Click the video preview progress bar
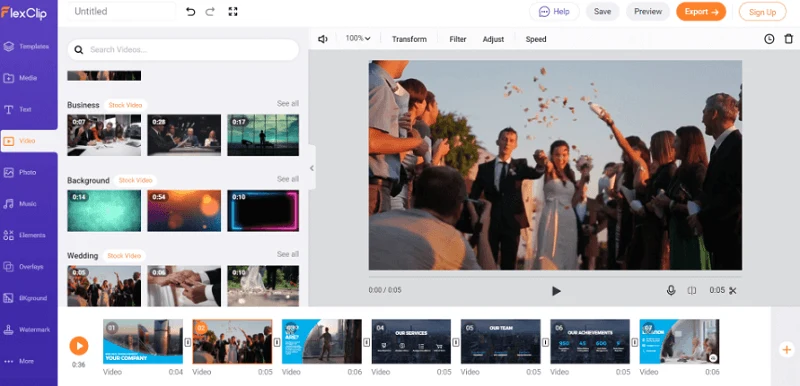Image resolution: width=800 pixels, height=386 pixels. 555,276
